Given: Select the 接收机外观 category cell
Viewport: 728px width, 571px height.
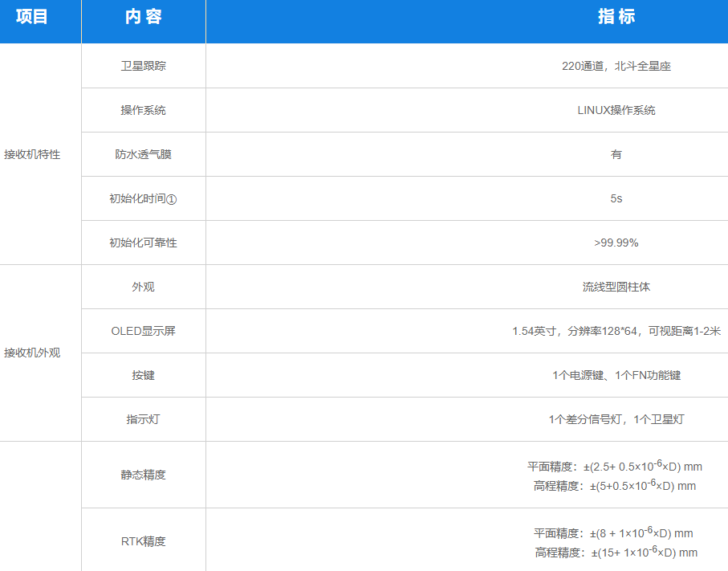Looking at the screenshot, I should (x=32, y=353).
